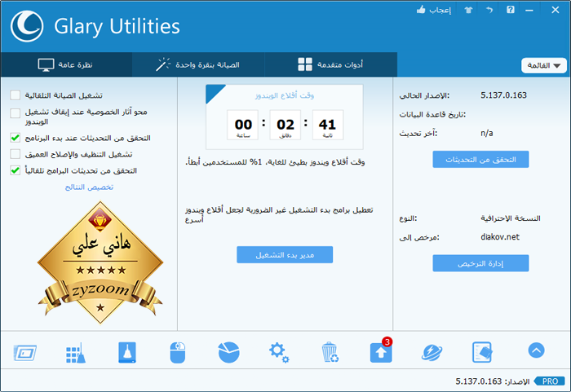The image size is (571, 392).
Task: Open the Uninstall Manager trash bin icon
Action: (x=330, y=352)
